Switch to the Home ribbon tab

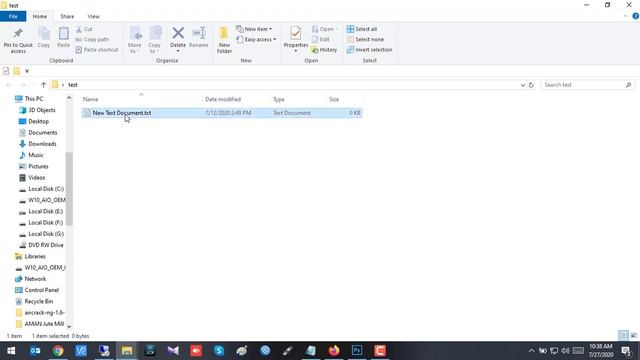coord(40,16)
